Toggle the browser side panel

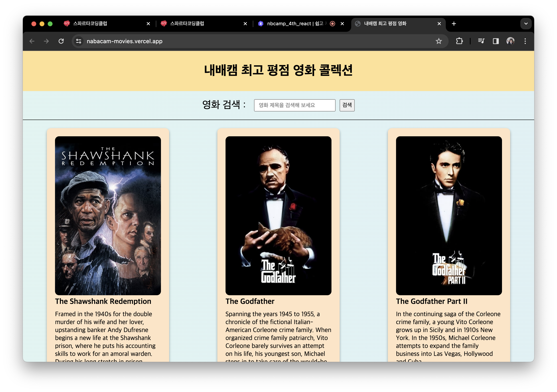tap(496, 41)
